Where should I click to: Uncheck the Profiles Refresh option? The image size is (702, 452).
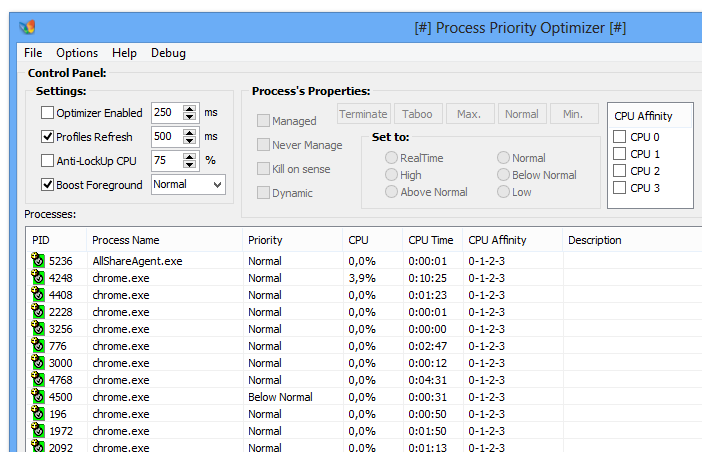click(47, 137)
